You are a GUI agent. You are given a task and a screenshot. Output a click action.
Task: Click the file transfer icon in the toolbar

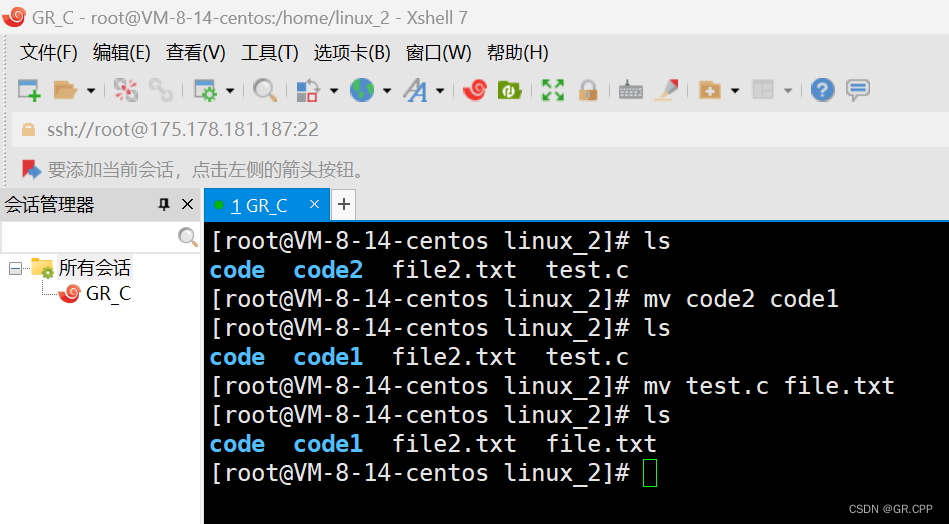point(307,91)
